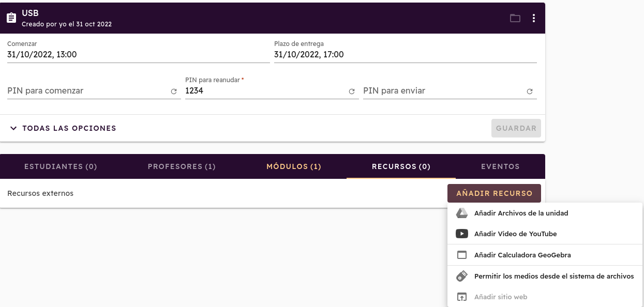
Task: Choose Añadir Calculadora GeoGebra
Action: pyautogui.click(x=545, y=255)
